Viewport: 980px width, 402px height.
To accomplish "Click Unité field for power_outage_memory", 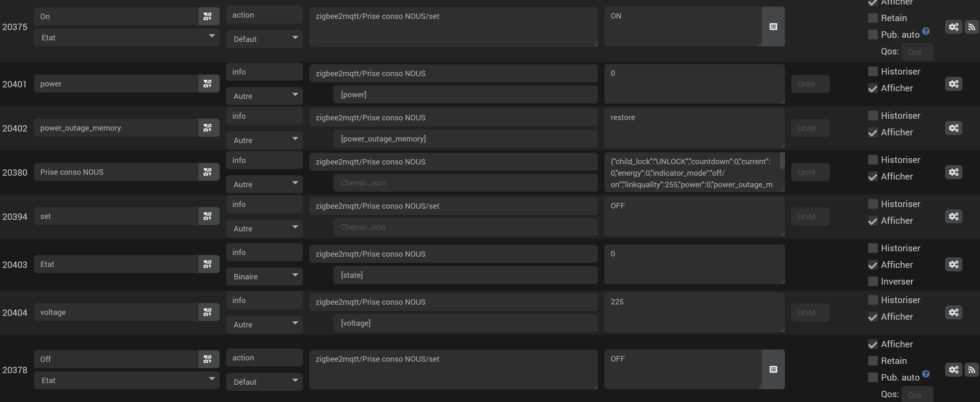I will coord(810,128).
